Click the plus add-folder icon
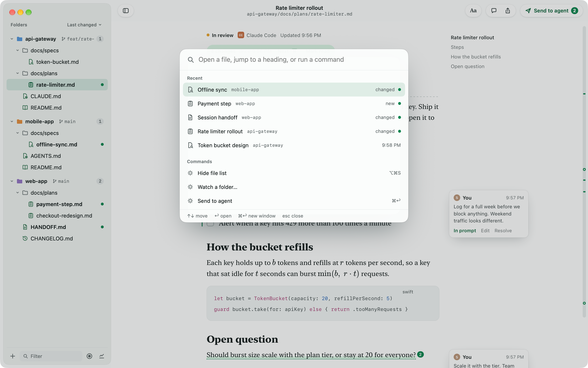Viewport: 588px width, 368px height. coord(13,356)
